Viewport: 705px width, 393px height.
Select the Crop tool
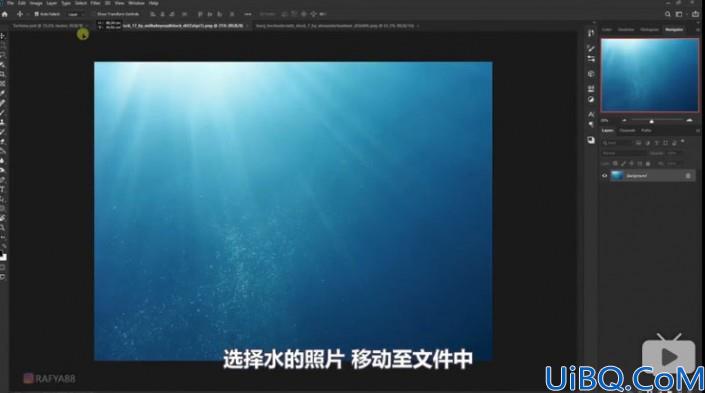(x=2, y=74)
